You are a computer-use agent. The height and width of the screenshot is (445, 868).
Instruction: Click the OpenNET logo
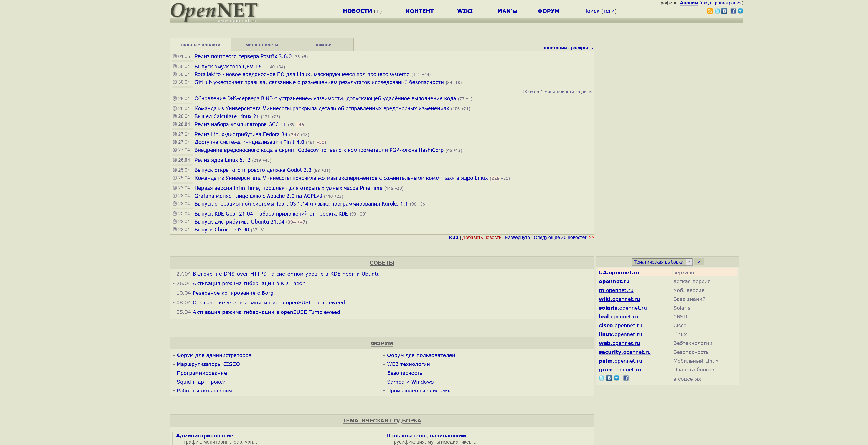click(214, 12)
